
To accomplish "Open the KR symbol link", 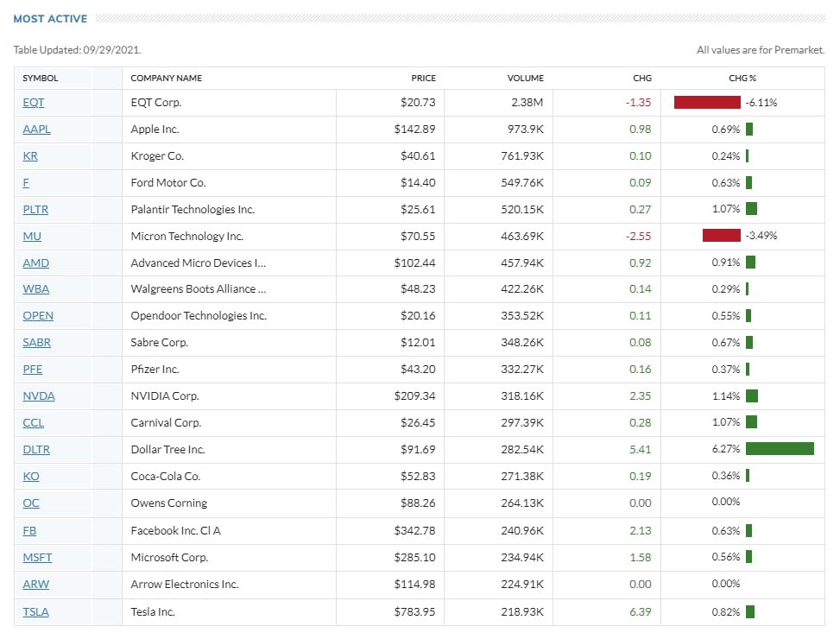I will [30, 156].
